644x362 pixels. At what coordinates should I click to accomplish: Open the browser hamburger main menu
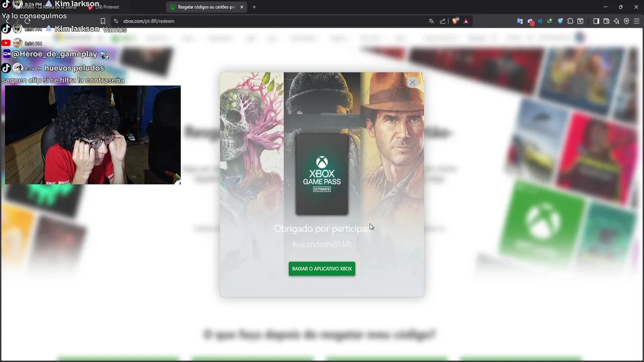point(637,21)
